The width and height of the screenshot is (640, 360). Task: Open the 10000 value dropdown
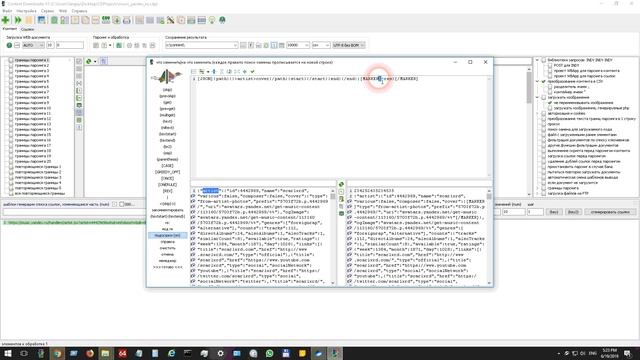point(298,45)
